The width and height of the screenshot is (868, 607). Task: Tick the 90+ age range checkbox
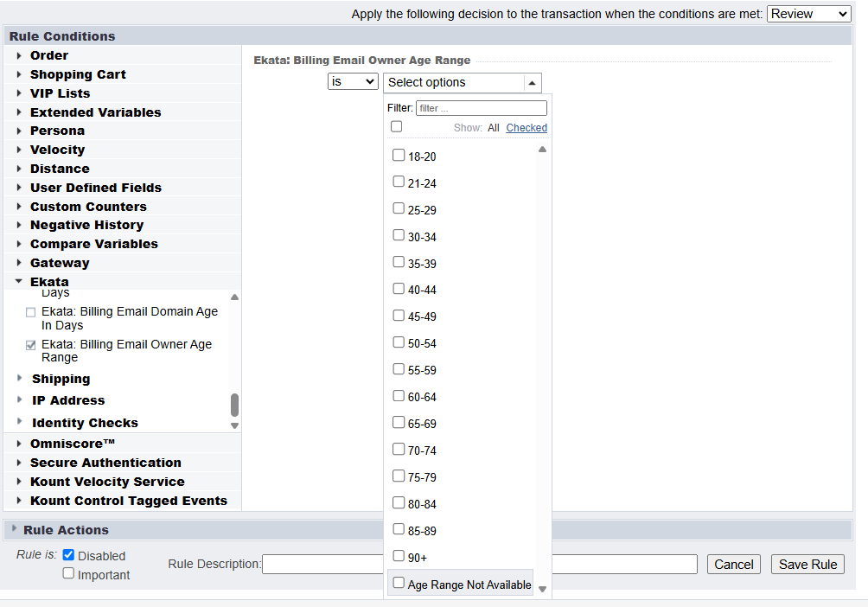(399, 555)
